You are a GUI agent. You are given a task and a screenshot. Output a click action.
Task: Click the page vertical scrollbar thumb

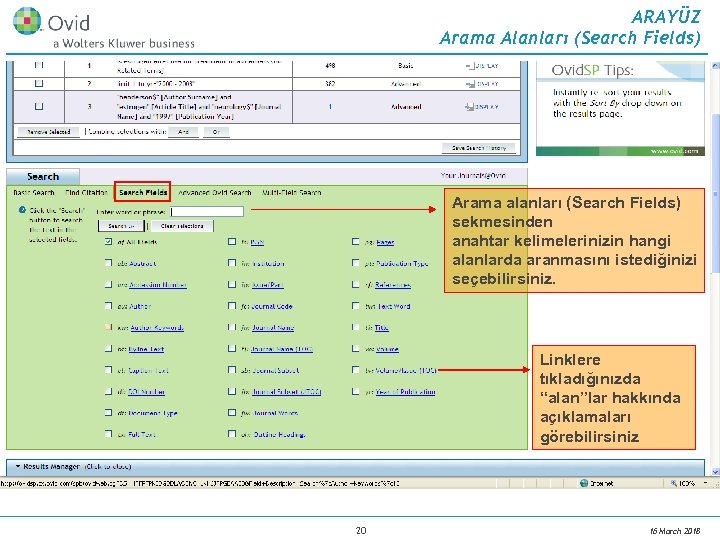coord(715,193)
